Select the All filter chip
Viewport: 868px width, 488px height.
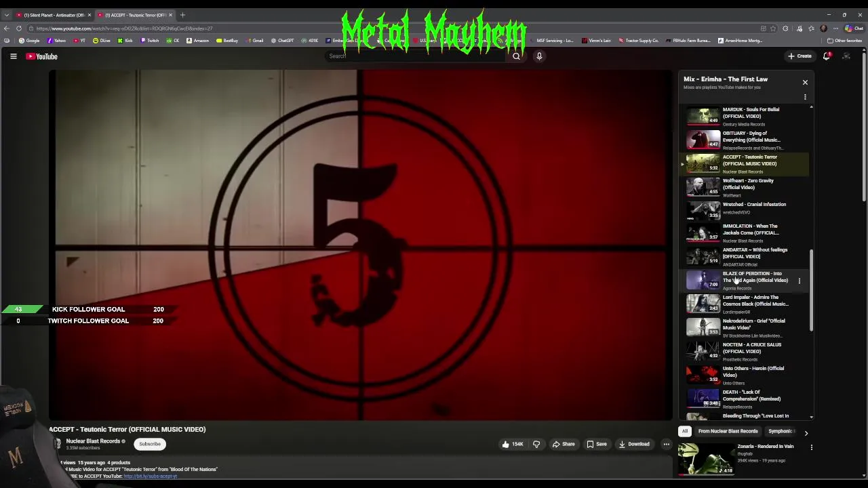(x=685, y=431)
